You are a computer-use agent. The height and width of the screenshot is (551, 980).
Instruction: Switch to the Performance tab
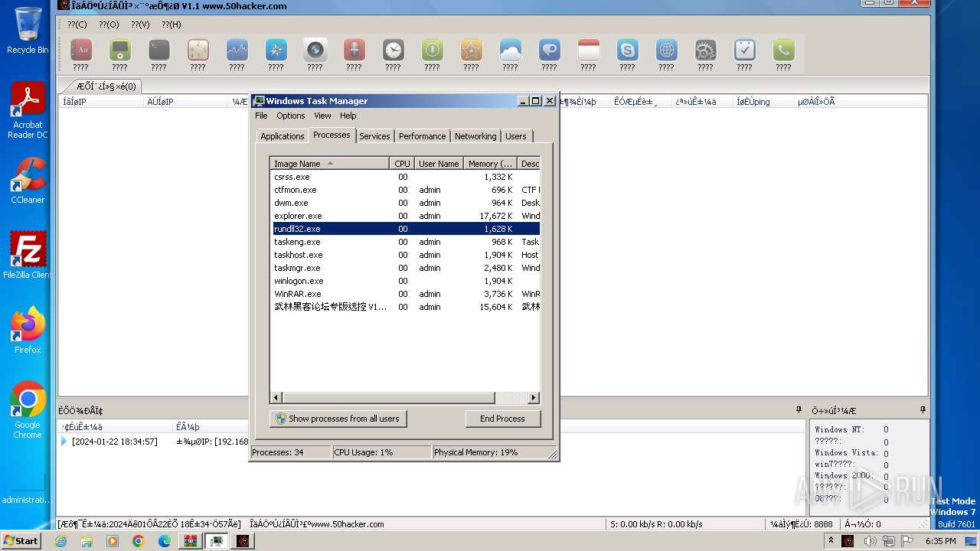tap(422, 136)
